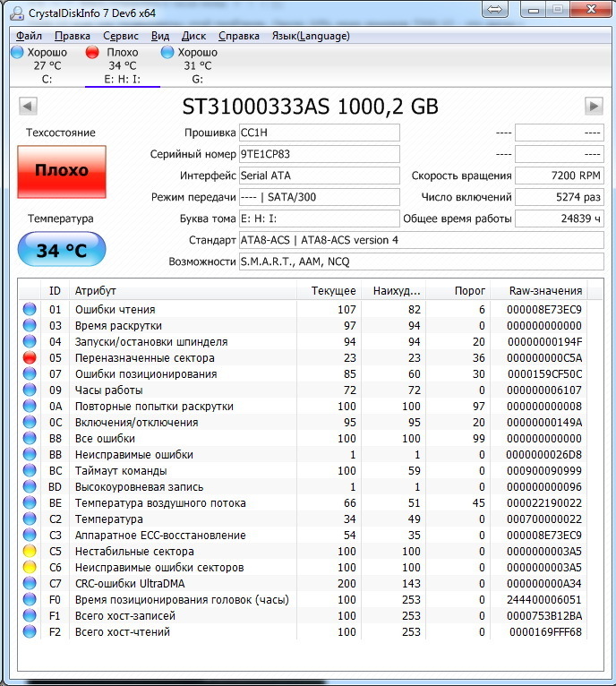The width and height of the screenshot is (616, 686).
Task: Open the Правка menu
Action: point(73,36)
